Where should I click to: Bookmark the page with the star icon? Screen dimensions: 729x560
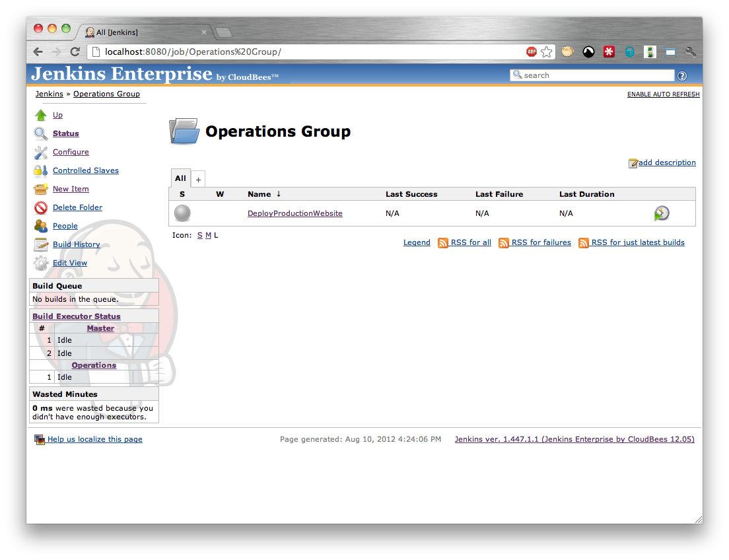[x=546, y=52]
